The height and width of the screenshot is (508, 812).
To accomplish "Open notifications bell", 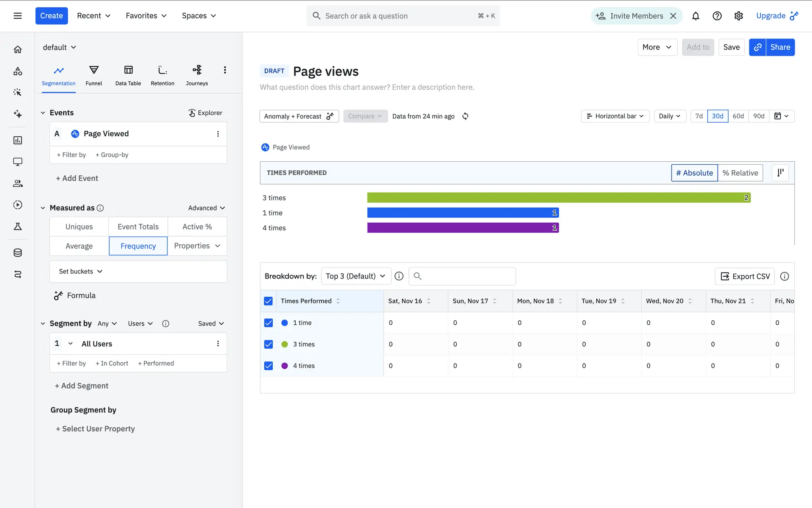I will tap(695, 16).
